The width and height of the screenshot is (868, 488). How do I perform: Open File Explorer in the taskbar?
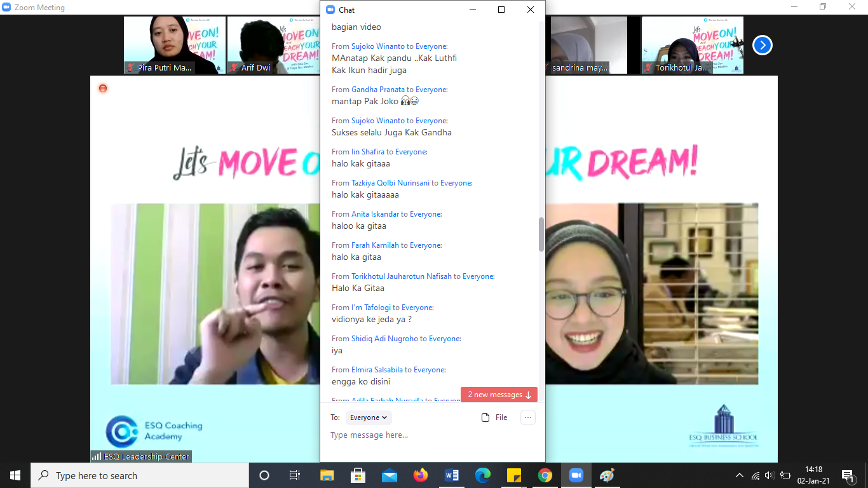[327, 475]
